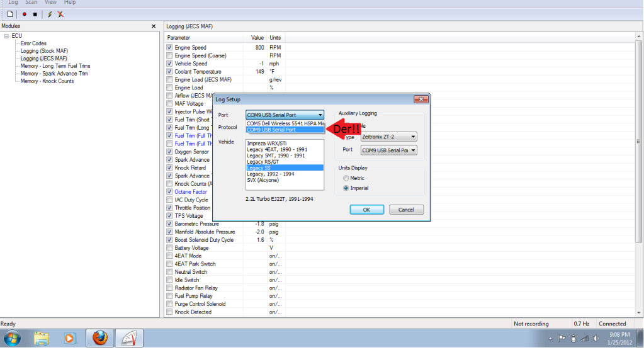644x362 pixels.
Task: Select Legacy SS vehicle
Action: (285, 167)
